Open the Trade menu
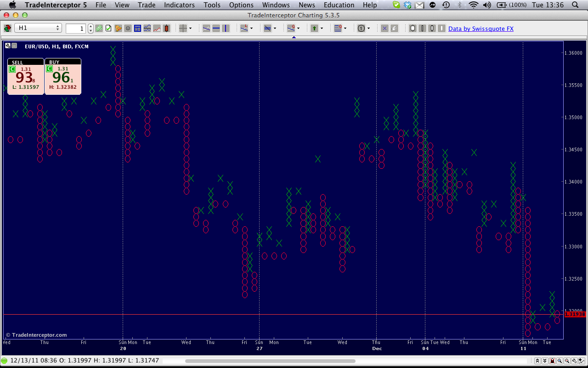The height and width of the screenshot is (368, 588). click(x=147, y=5)
